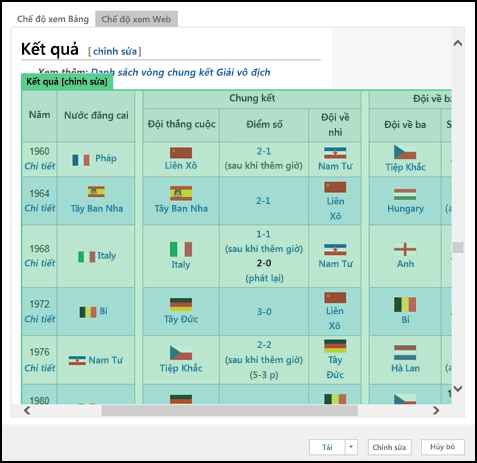Click the Soviet flag above Liên Xô 1960 winner
The width and height of the screenshot is (477, 463).
181,153
